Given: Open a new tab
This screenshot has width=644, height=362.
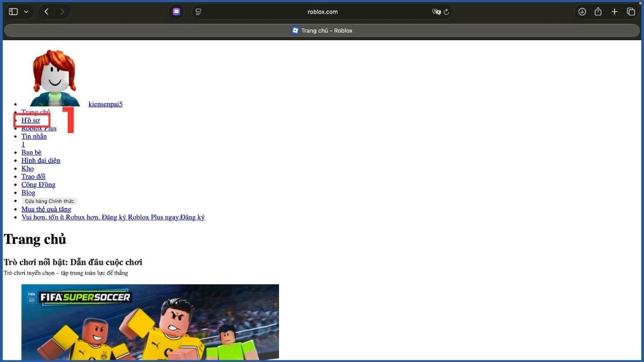Looking at the screenshot, I should click(x=615, y=12).
